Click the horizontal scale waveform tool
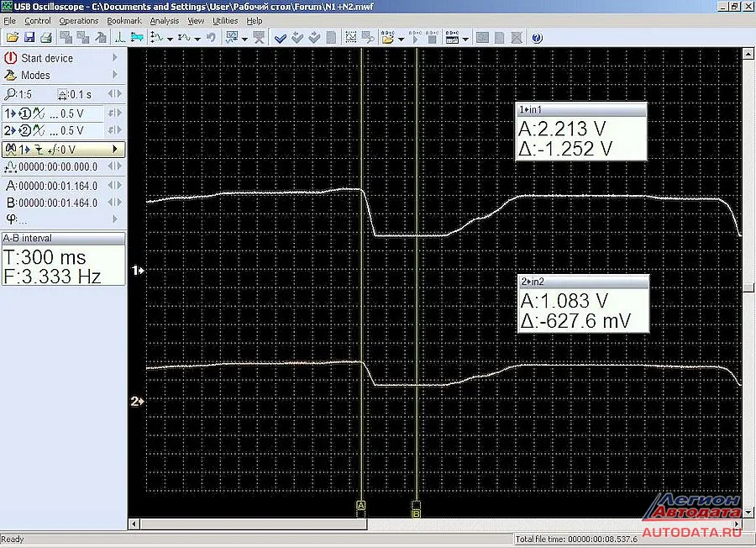756x548 pixels. (x=184, y=37)
